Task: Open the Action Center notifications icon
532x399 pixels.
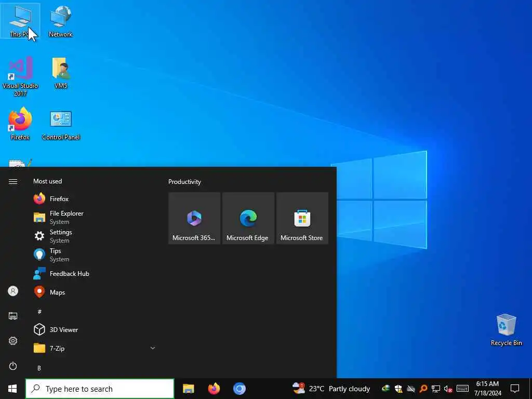Action: (515, 389)
